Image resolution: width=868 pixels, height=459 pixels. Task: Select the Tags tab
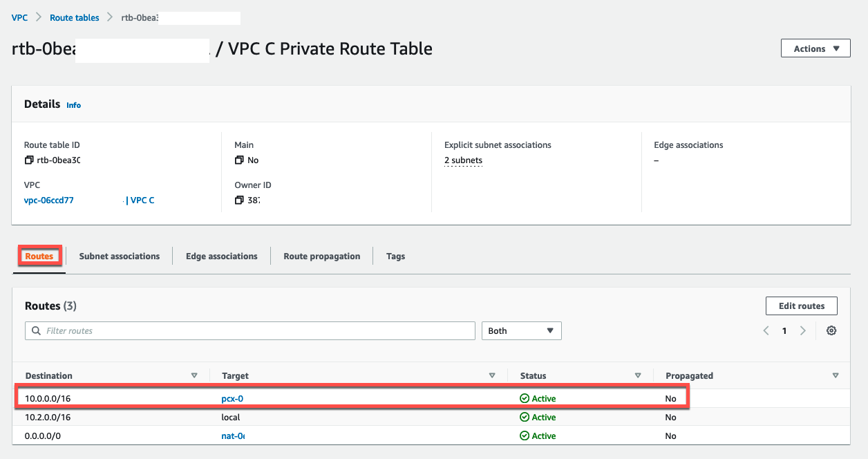pyautogui.click(x=395, y=256)
